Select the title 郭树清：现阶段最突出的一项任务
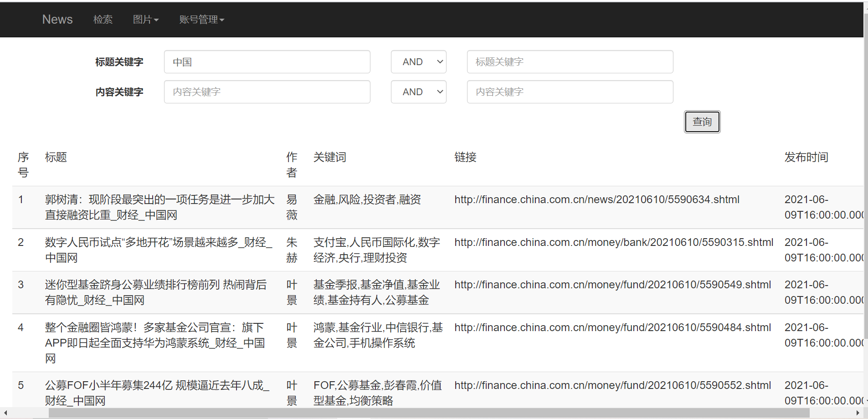Image resolution: width=868 pixels, height=419 pixels. tap(160, 207)
